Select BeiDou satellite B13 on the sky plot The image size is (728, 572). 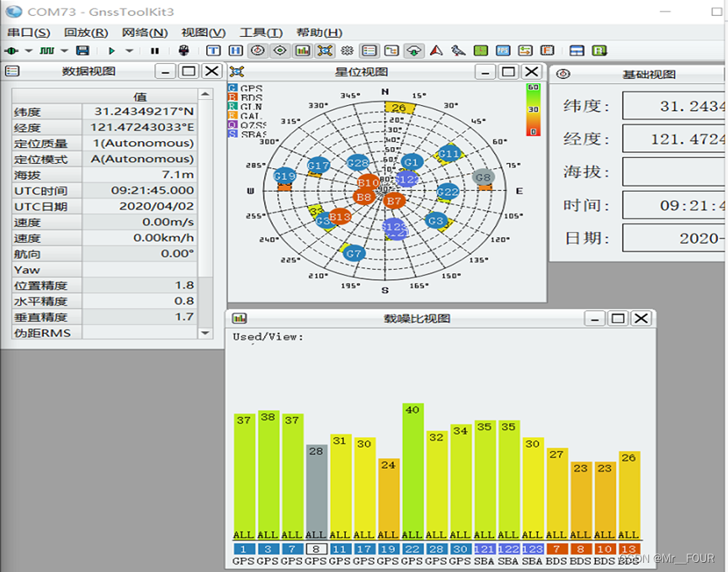340,217
